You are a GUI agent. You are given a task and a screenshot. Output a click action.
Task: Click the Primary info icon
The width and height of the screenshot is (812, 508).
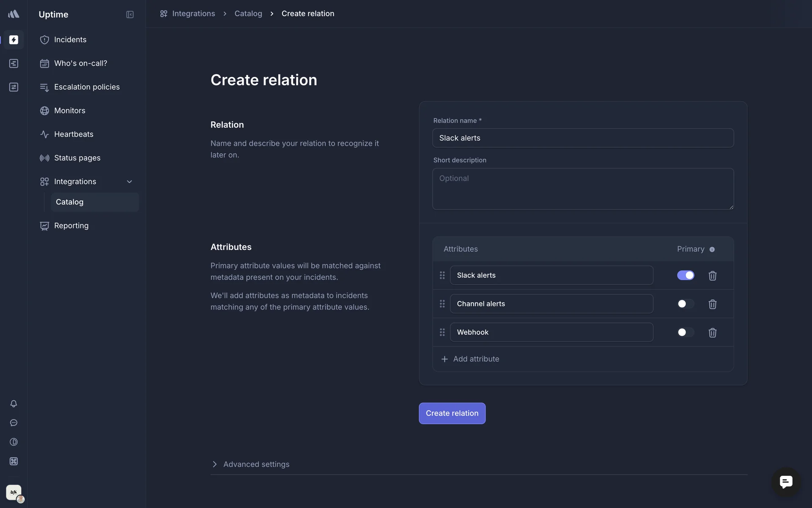pyautogui.click(x=712, y=249)
